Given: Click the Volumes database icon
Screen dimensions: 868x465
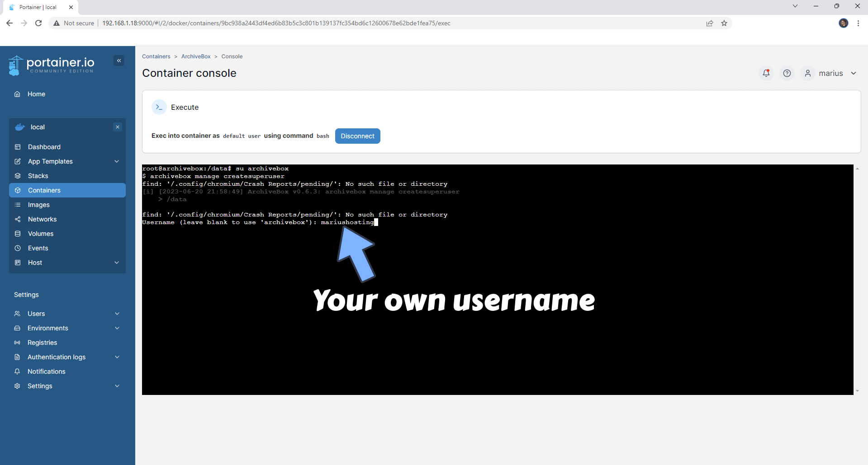Looking at the screenshot, I should pos(18,234).
